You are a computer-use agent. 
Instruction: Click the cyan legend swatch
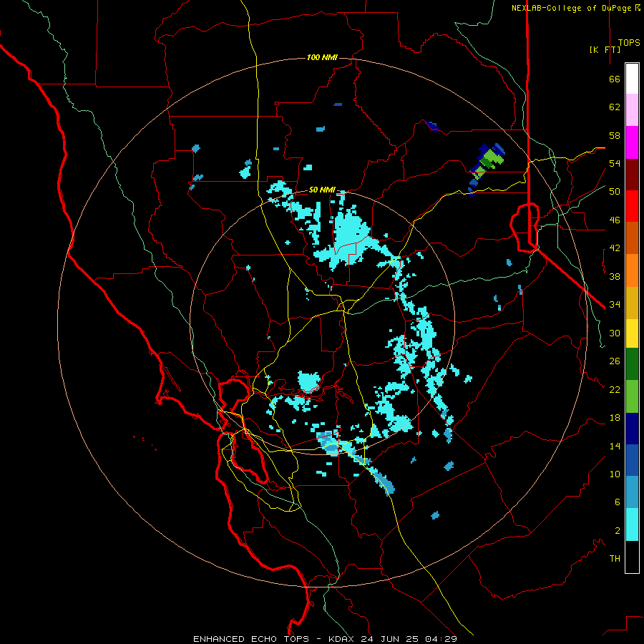[632, 525]
